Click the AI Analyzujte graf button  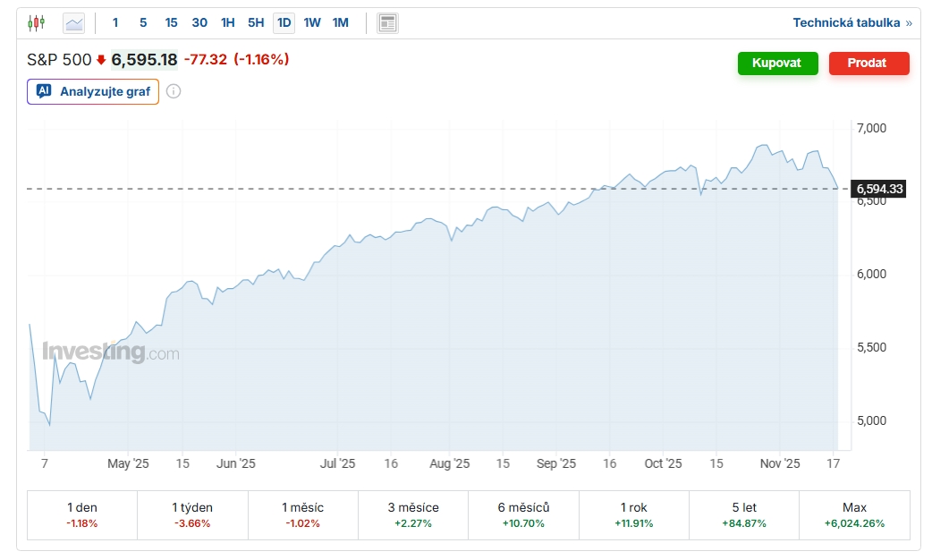pyautogui.click(x=93, y=91)
